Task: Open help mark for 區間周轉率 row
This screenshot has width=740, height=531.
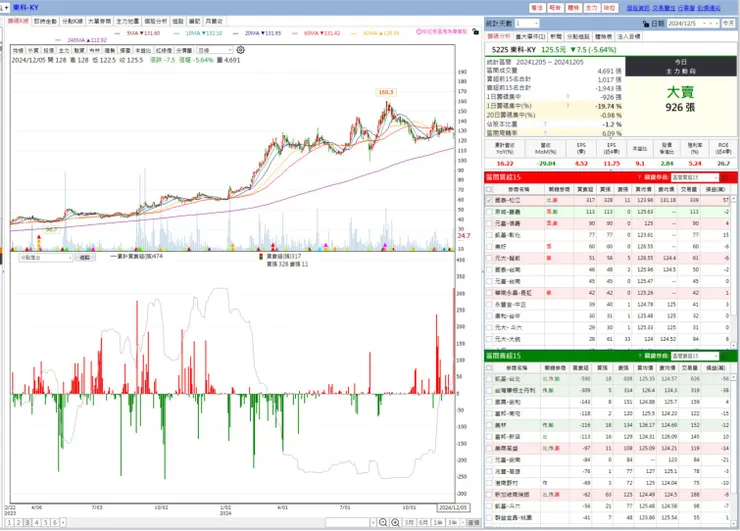Action: tap(546, 133)
